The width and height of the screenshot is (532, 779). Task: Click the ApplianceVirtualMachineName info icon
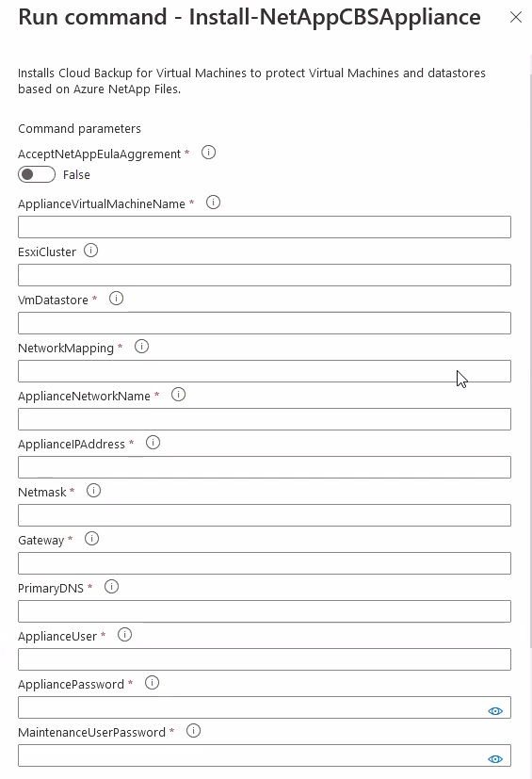click(213, 203)
